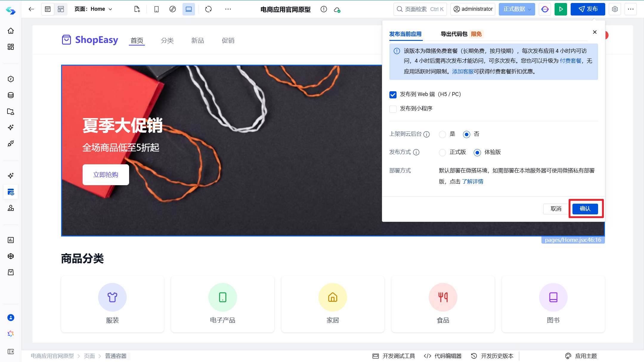Screen dimensions: 644x362
Task: Click the ShopEasy logo
Action: [90, 40]
